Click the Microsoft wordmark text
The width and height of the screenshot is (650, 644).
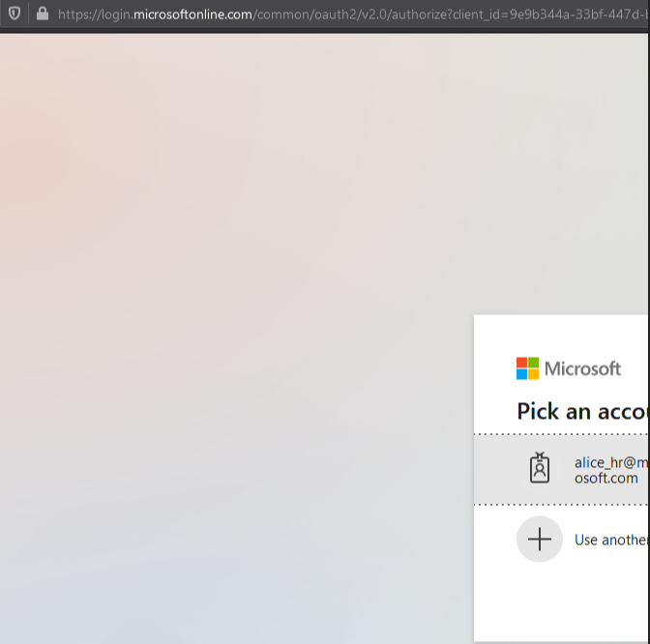pyautogui.click(x=582, y=368)
